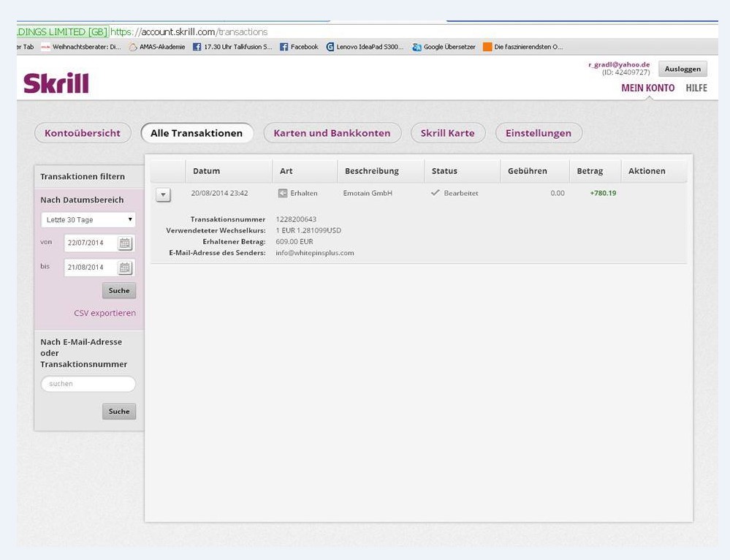Screen dimensions: 730x560
Task: Open the Karten und Bankkonten tab
Action: [x=332, y=133]
